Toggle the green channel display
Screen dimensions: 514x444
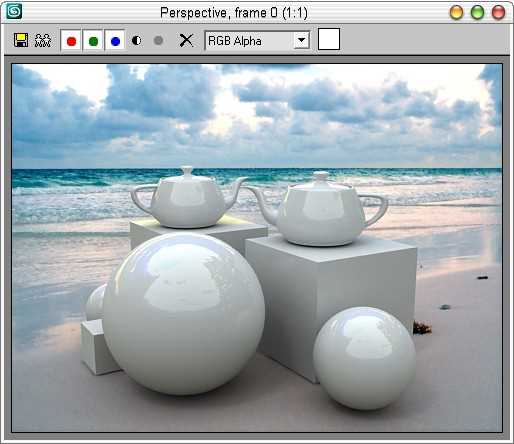(x=93, y=41)
